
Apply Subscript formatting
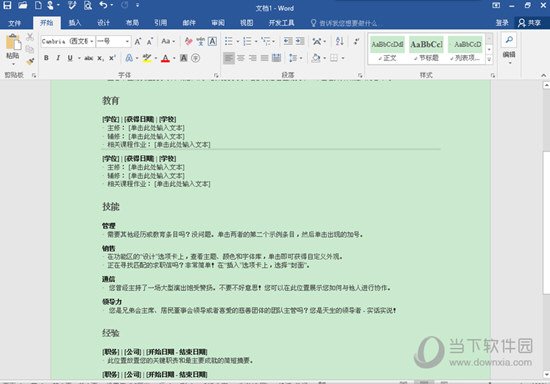click(100, 58)
